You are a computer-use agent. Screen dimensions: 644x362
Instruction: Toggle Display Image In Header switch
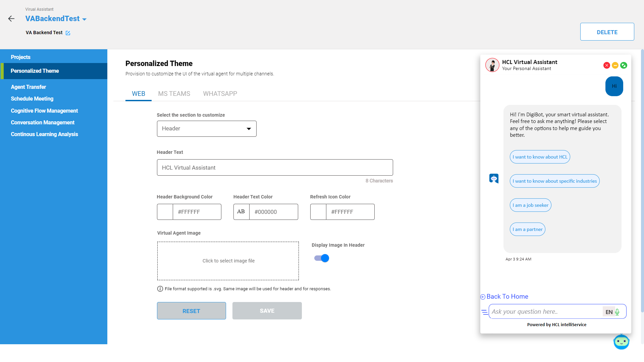[322, 258]
